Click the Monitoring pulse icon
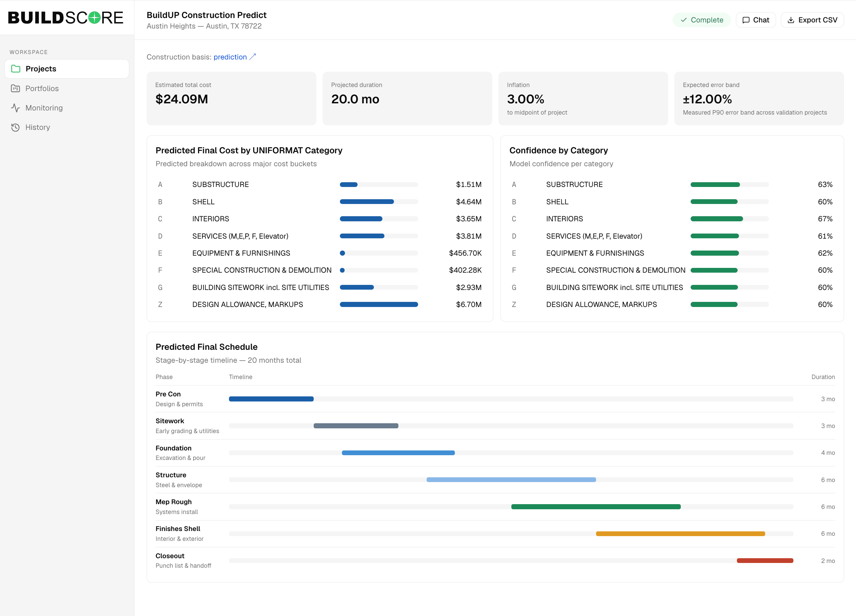856x616 pixels. tap(15, 108)
